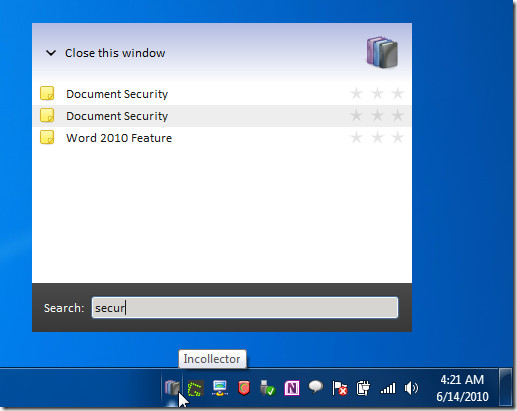Click note icon beside Word 2010 Feature
Screen dimensions: 517x411
(x=47, y=137)
